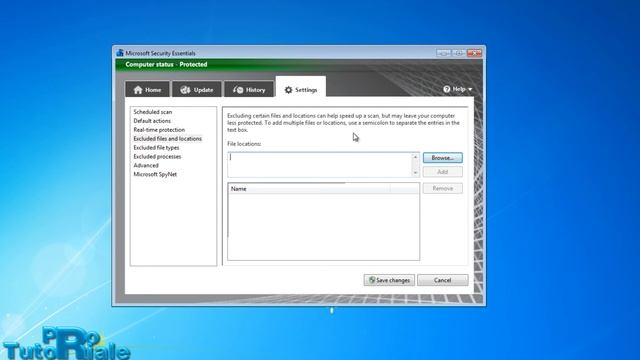640x360 pixels.
Task: Open Real-time protection settings
Action: point(159,130)
